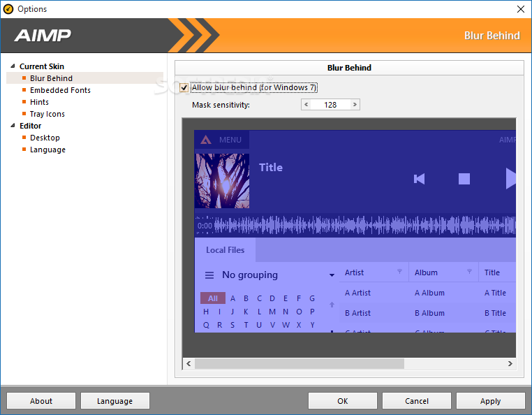
Task: Decrease mask sensitivity with left arrow
Action: click(x=306, y=105)
